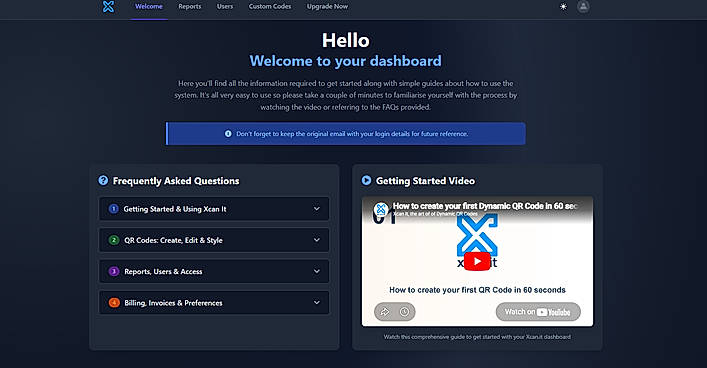
Task: Click the info icon in the blue notice banner
Action: pos(228,133)
